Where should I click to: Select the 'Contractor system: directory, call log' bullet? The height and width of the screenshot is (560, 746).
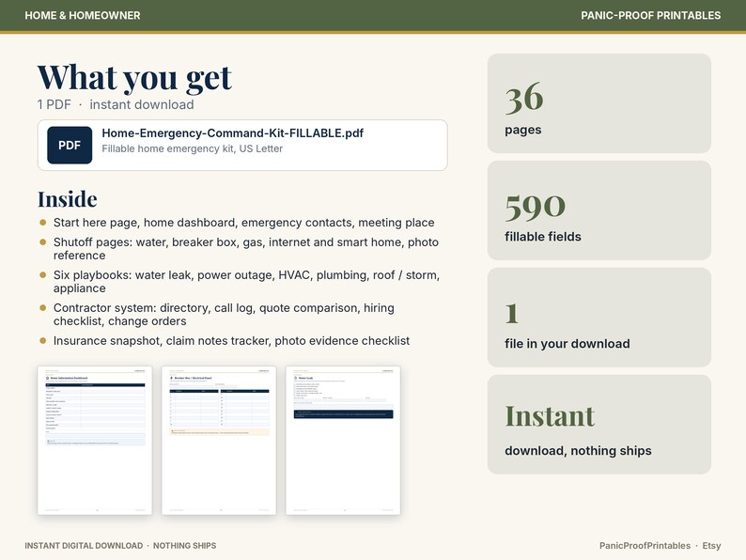(224, 315)
